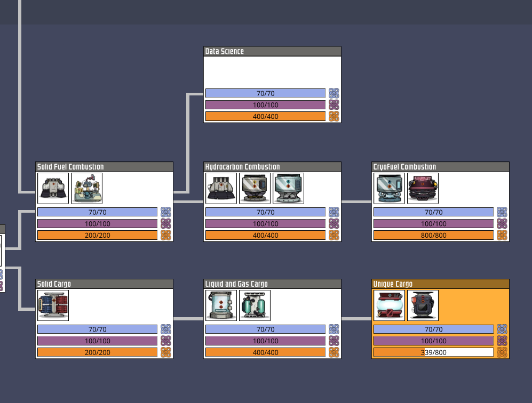This screenshot has width=532, height=403.
Task: Click the first tank icon in Liquid and Gas Cargo
Action: (x=221, y=305)
